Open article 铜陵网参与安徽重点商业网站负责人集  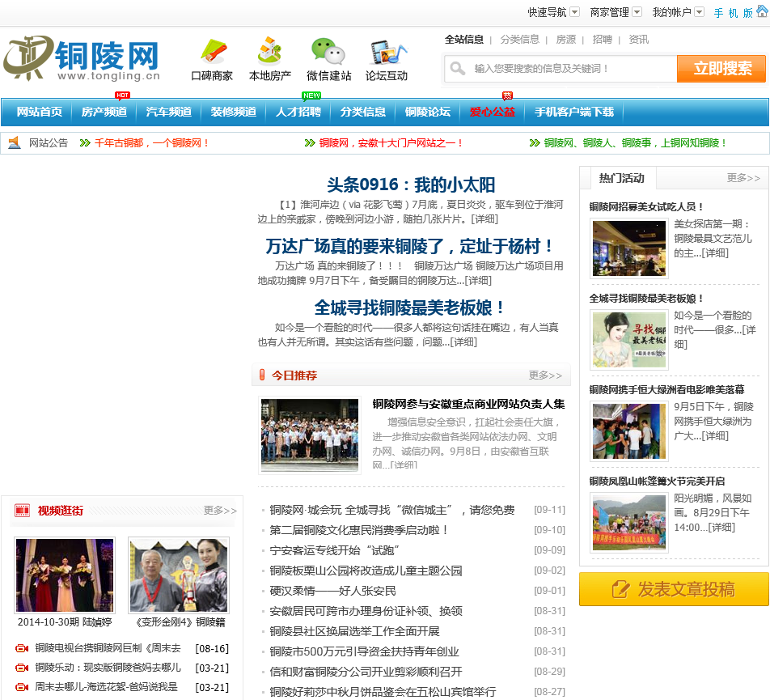point(468,404)
